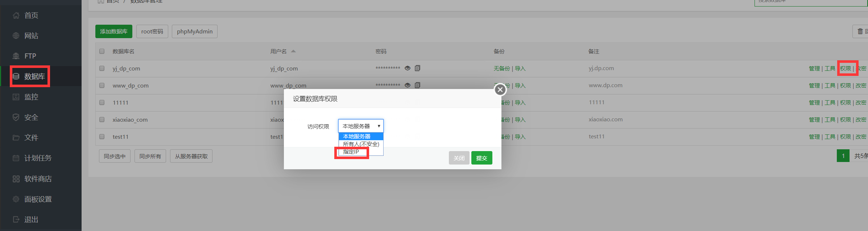Copy the www_dp_com password

[x=418, y=85]
